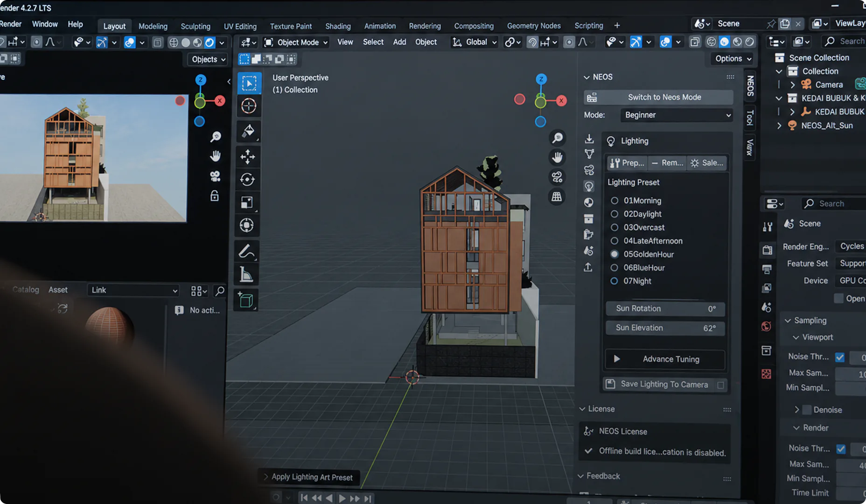Screen dimensions: 866x504
Task: Expand KEDAI BUBUK armature tree item
Action: [x=792, y=112]
